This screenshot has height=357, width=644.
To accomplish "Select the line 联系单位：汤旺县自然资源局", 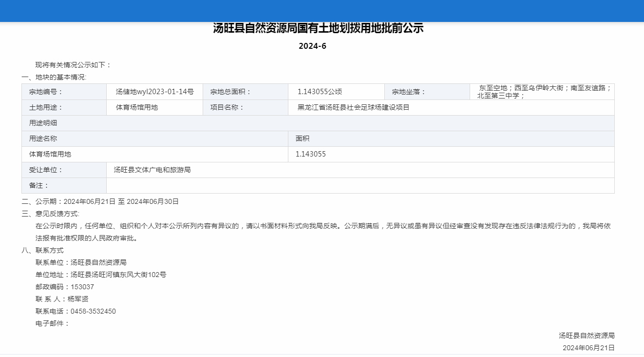I will point(81,262).
